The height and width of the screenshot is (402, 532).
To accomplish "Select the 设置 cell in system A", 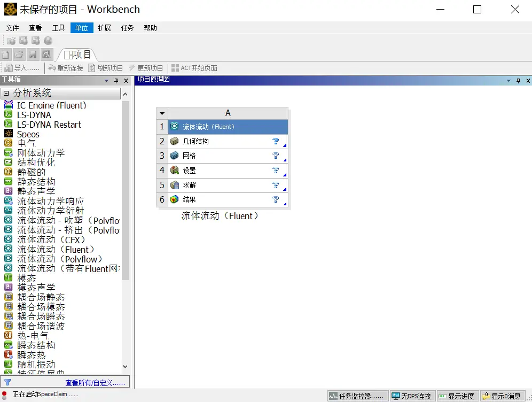I will coord(228,171).
